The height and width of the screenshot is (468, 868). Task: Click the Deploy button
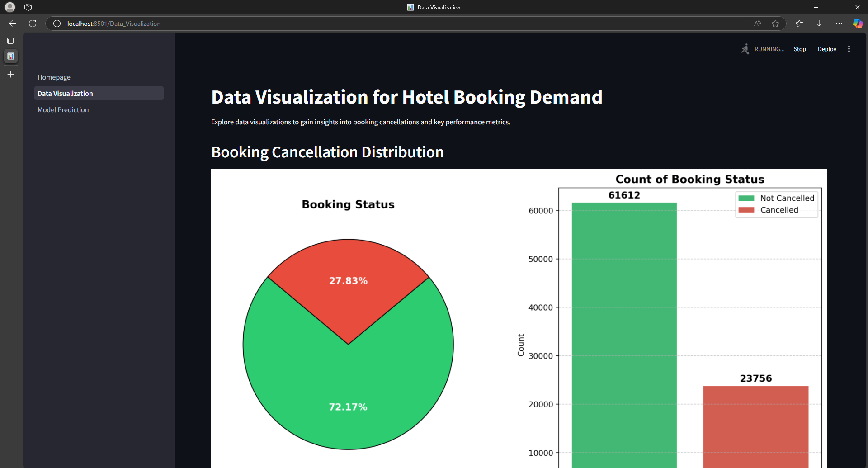[827, 49]
